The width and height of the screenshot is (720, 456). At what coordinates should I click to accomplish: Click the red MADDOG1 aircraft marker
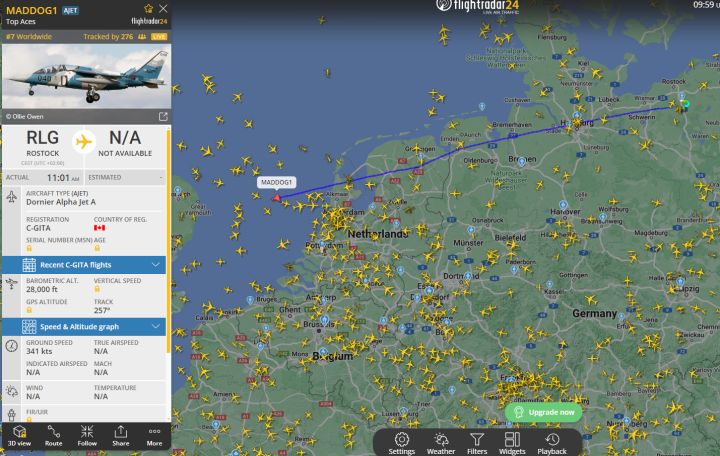(276, 198)
